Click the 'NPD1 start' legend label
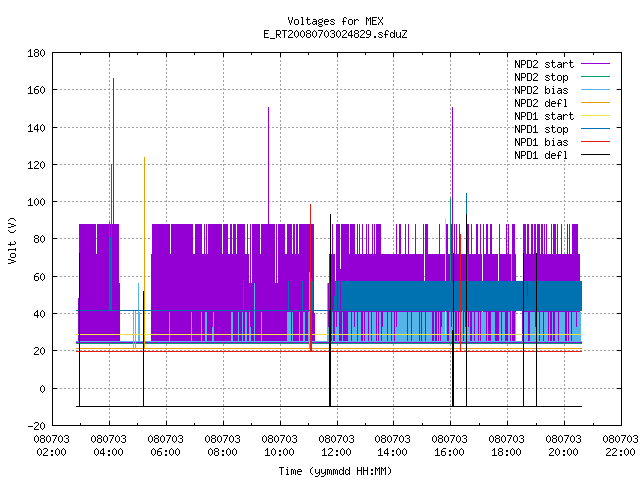 [544, 116]
